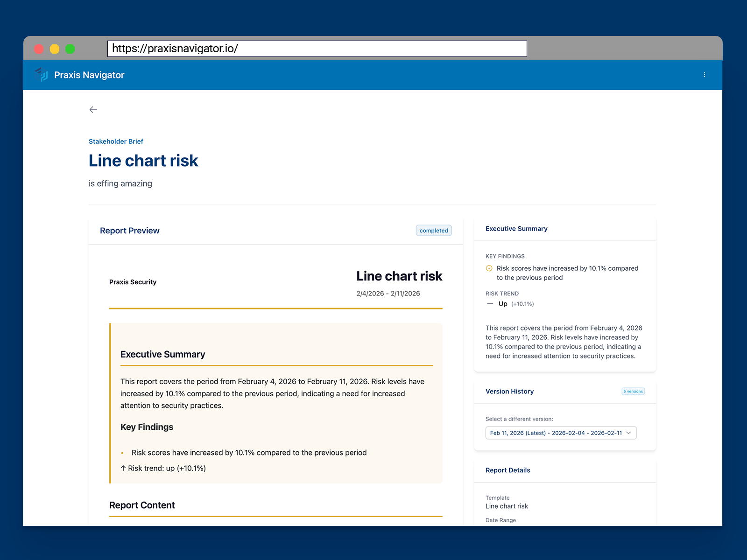Screen dimensions: 747x560
Task: Select the Line chart risk report title
Action: [143, 161]
